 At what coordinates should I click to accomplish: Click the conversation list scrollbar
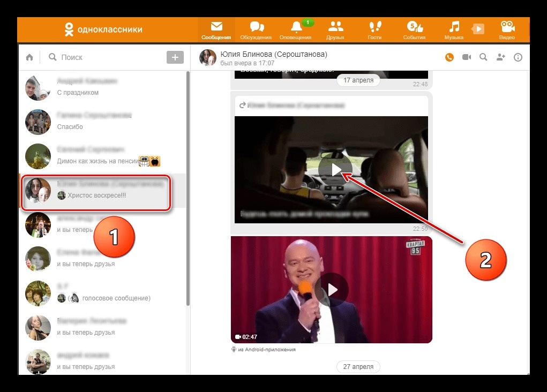[x=188, y=189]
